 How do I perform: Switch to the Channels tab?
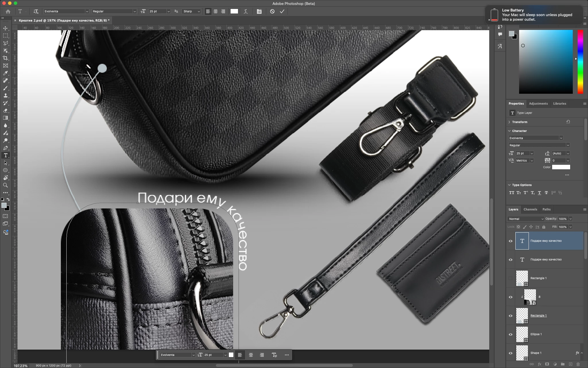(530, 209)
